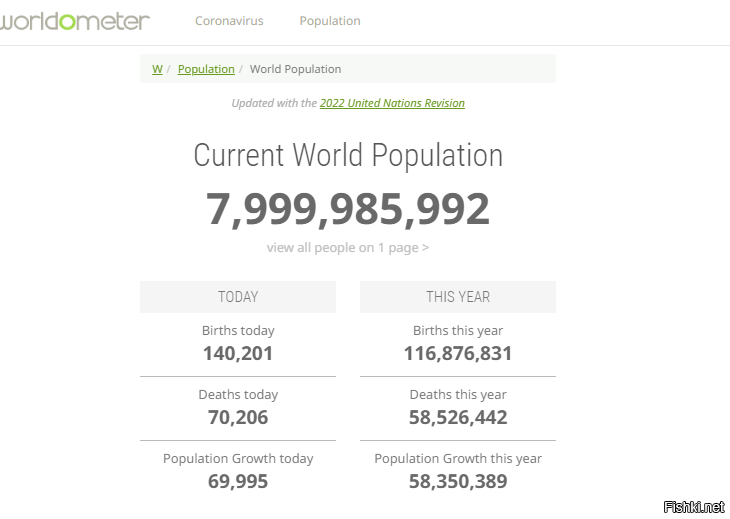
Task: Click the Deaths this year number
Action: click(458, 417)
